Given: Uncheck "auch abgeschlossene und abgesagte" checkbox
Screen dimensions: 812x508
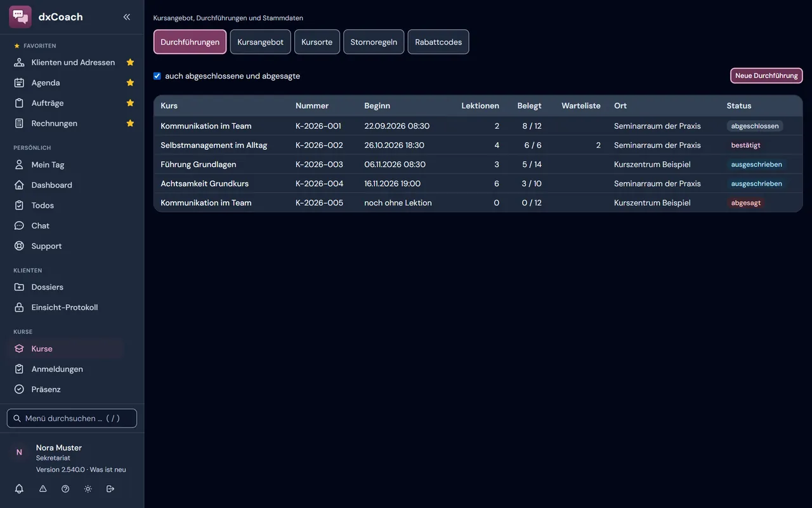Looking at the screenshot, I should (157, 76).
